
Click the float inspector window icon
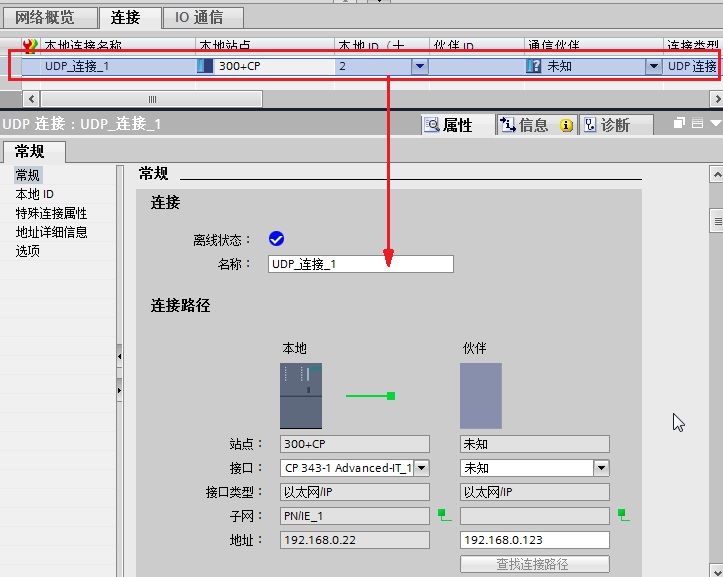(679, 123)
